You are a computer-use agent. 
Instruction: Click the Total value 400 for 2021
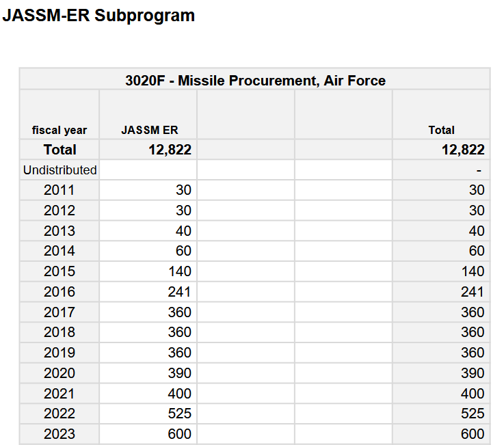(x=473, y=394)
